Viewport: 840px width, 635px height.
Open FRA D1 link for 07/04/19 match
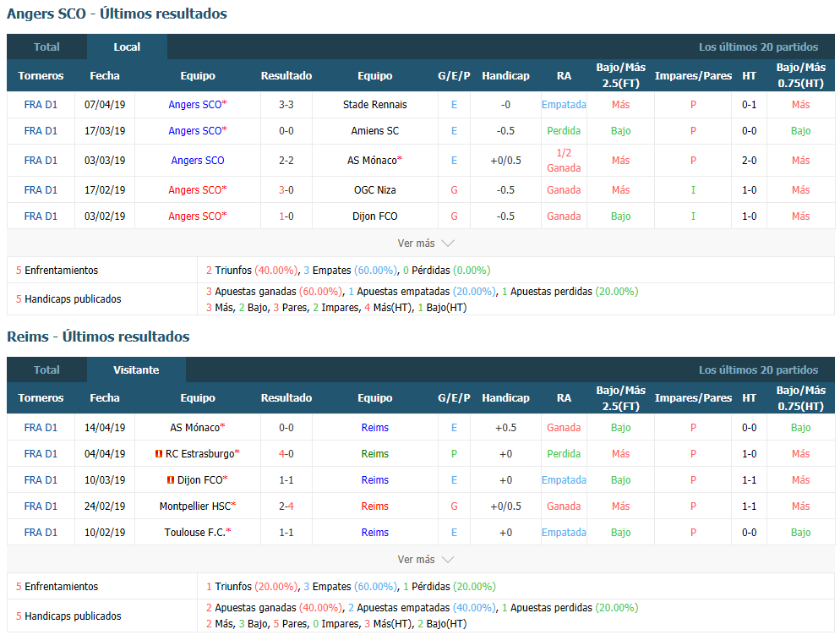click(41, 105)
